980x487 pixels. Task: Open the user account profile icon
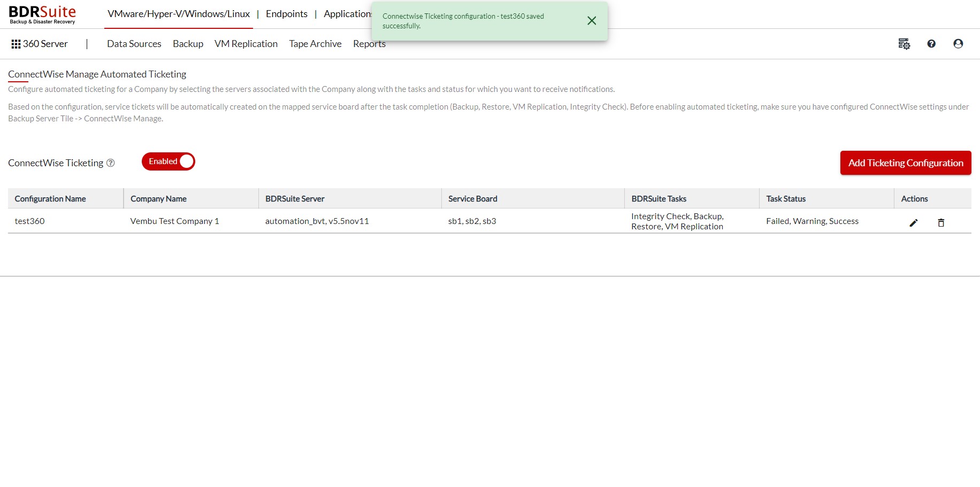click(958, 44)
